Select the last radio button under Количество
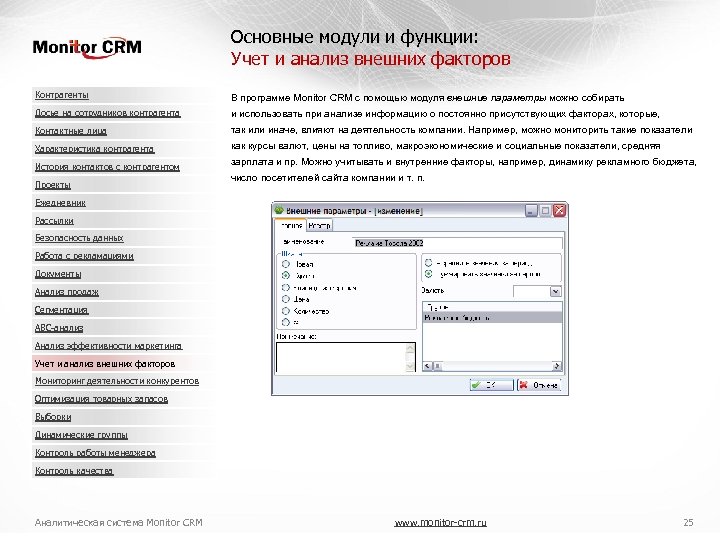Viewport: 720px width, 540px height. (x=286, y=322)
